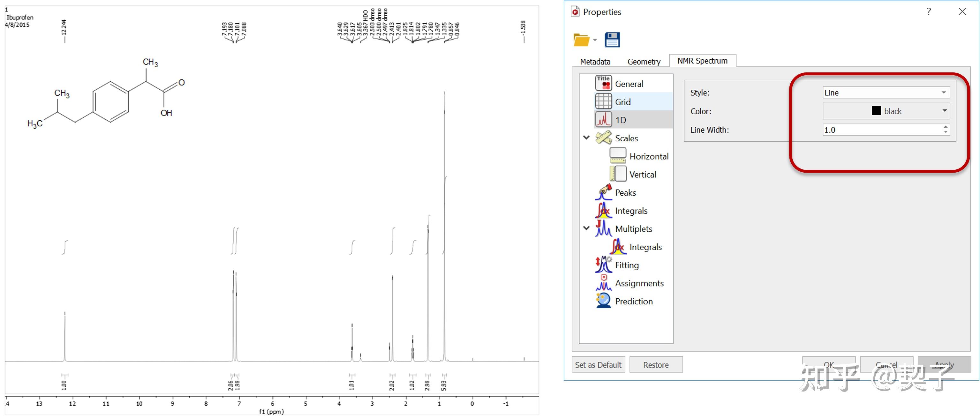
Task: Open the General properties section
Action: pyautogui.click(x=629, y=84)
